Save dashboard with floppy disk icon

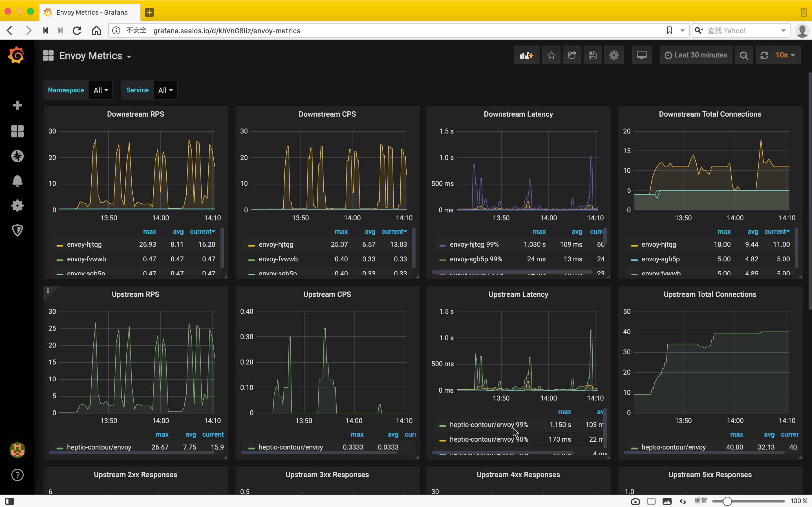pos(593,55)
